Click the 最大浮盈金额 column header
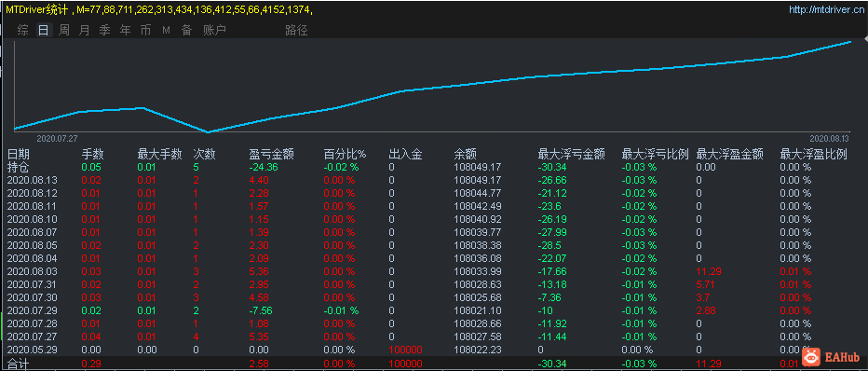The height and width of the screenshot is (371, 868). click(729, 154)
